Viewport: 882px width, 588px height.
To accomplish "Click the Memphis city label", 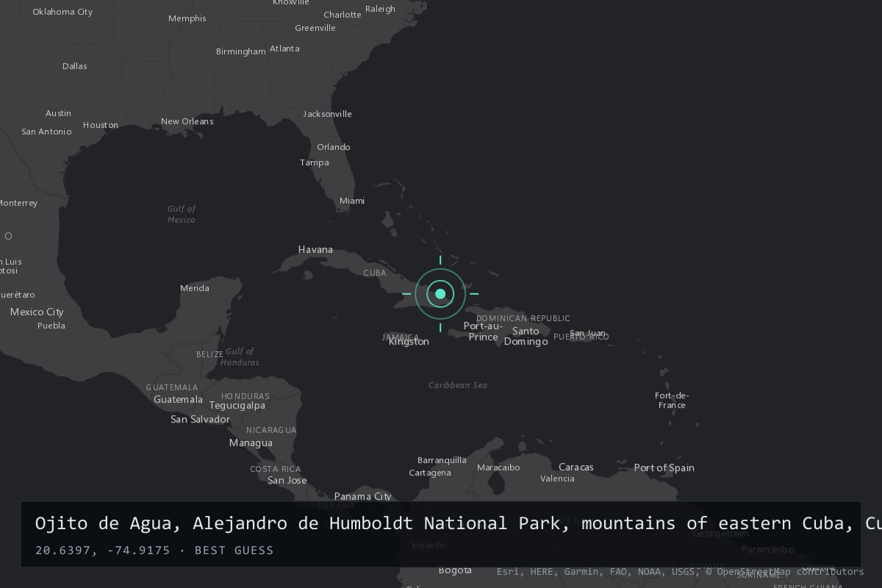I will pyautogui.click(x=187, y=18).
